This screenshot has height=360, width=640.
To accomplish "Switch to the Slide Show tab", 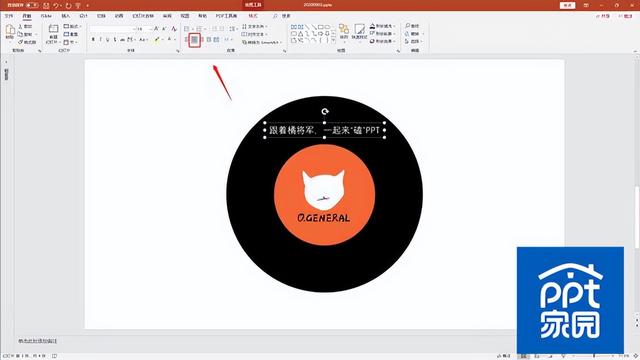I will [143, 16].
